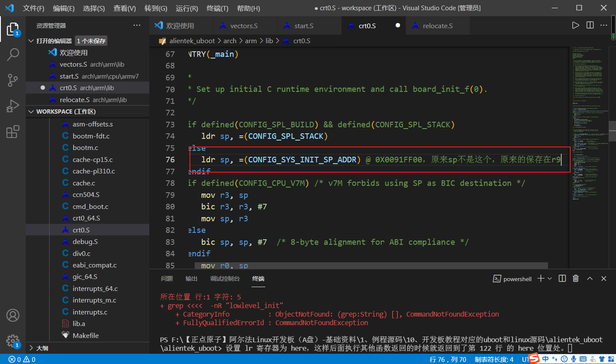The image size is (616, 364).
Task: Open the Run menu
Action: (x=187, y=8)
